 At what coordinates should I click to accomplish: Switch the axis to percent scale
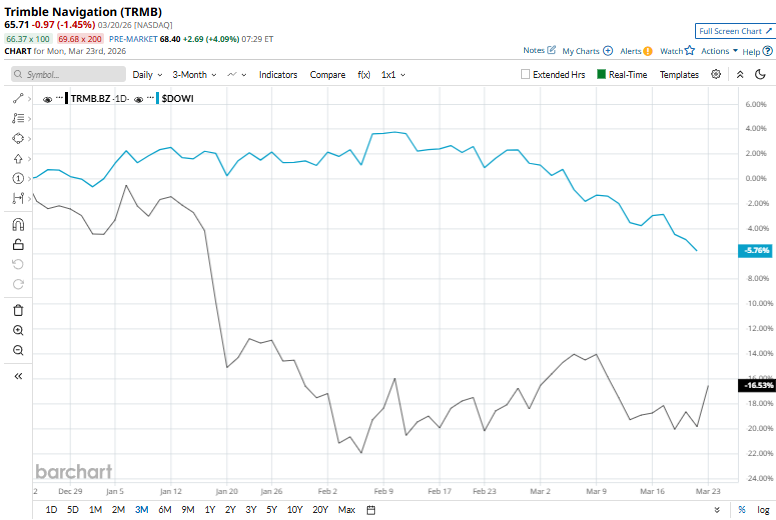tap(742, 510)
